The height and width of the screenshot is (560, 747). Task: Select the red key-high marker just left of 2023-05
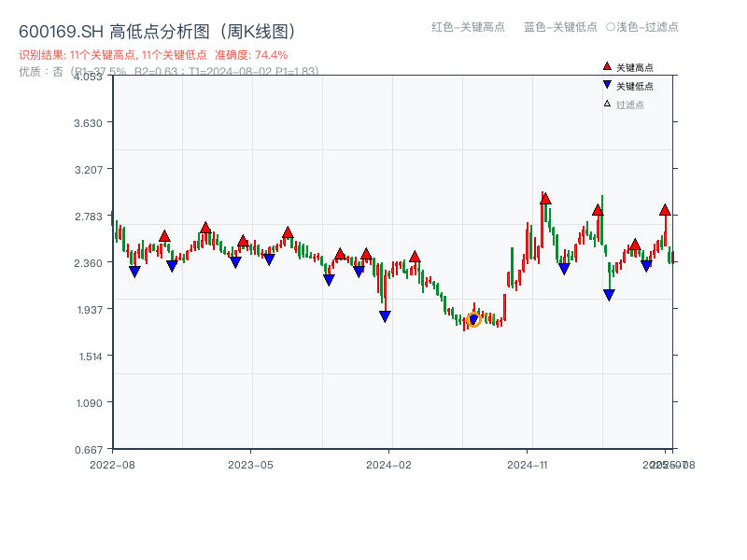click(243, 241)
